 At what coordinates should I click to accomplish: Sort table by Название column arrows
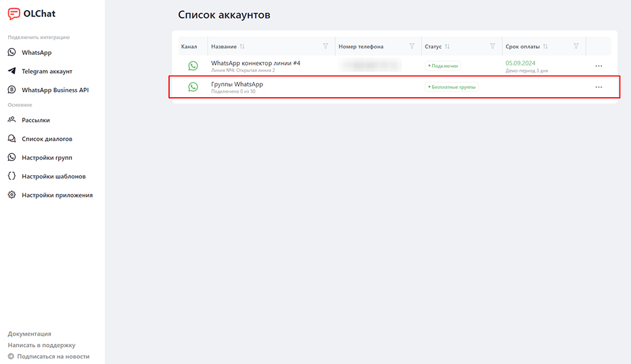[242, 47]
